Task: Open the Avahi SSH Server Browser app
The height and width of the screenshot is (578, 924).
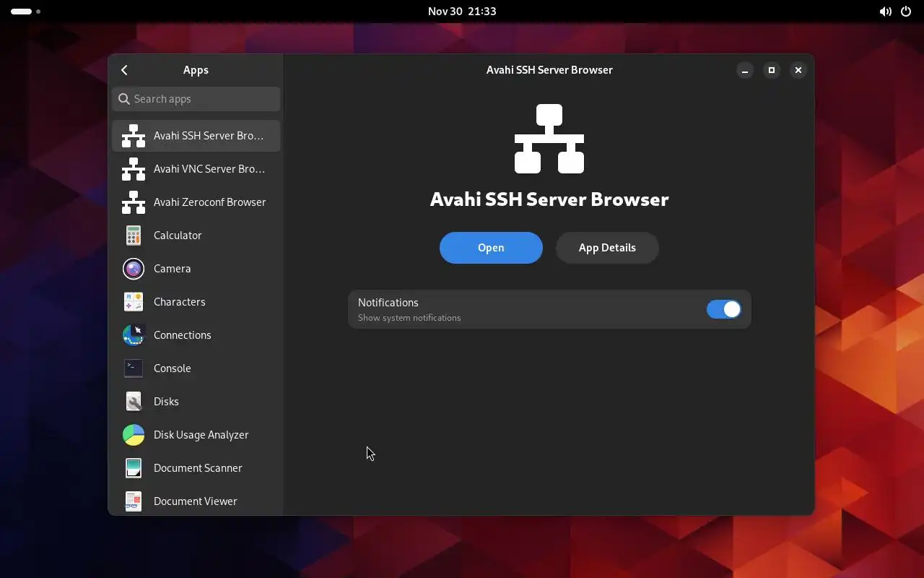Action: coord(491,248)
